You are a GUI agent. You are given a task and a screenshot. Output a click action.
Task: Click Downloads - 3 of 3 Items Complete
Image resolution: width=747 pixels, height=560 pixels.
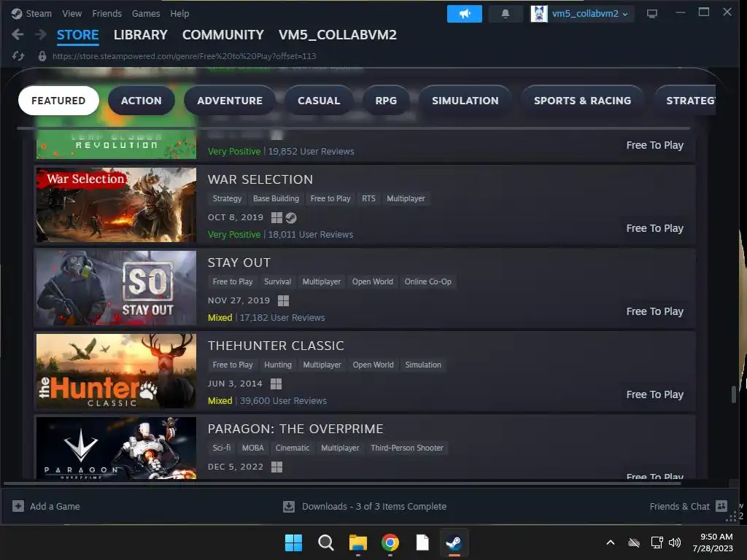[x=374, y=506]
